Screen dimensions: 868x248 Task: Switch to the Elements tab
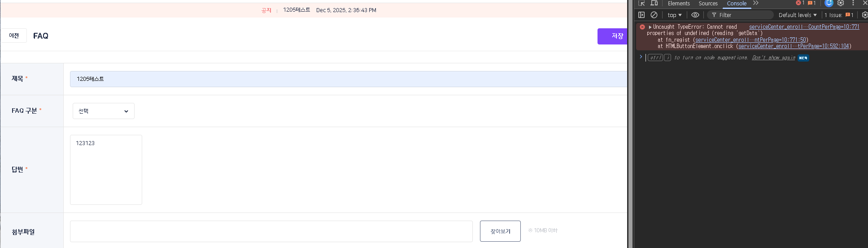tap(679, 3)
